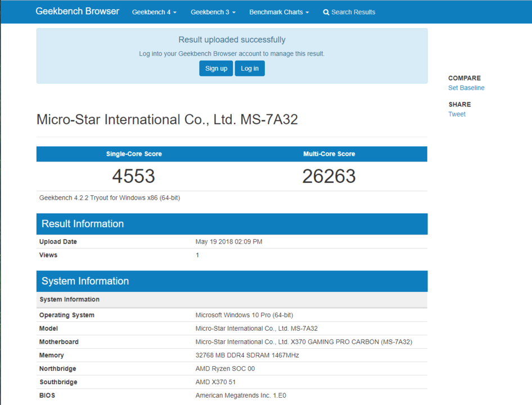Viewport: 532px width, 405px height.
Task: Expand the Geekbench 4 dropdown menu
Action: point(155,12)
